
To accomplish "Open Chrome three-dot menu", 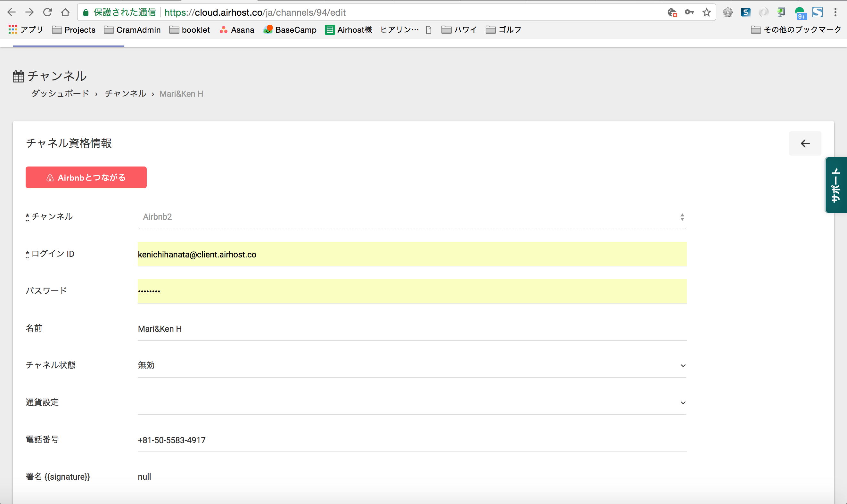I will pyautogui.click(x=835, y=12).
